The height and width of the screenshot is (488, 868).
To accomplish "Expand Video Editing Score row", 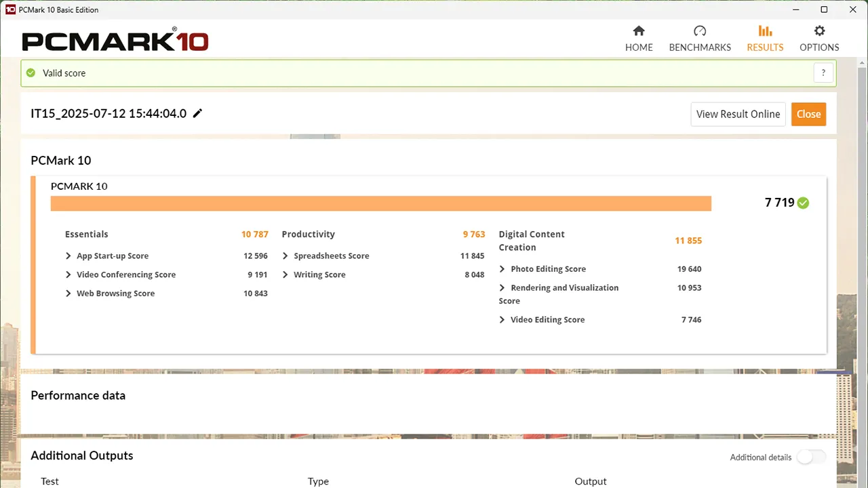I will click(x=502, y=320).
